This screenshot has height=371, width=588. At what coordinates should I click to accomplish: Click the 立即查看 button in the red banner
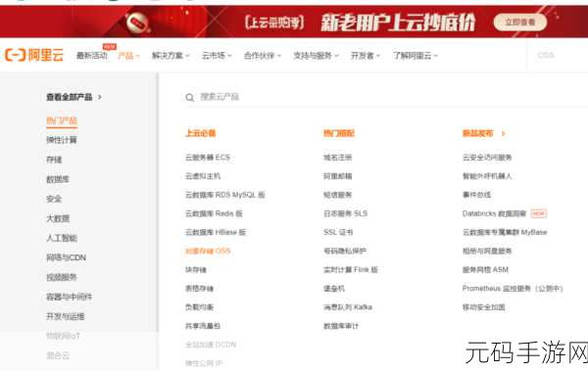pos(520,23)
